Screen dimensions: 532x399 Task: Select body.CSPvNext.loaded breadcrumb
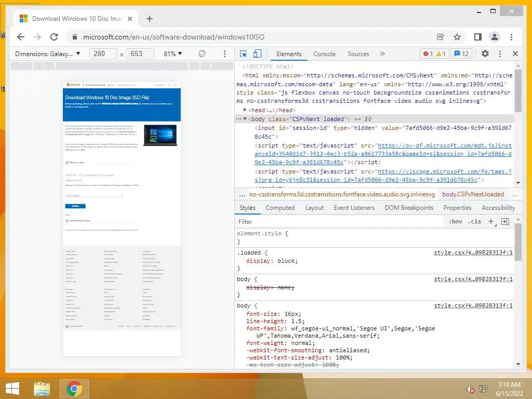[x=473, y=194]
